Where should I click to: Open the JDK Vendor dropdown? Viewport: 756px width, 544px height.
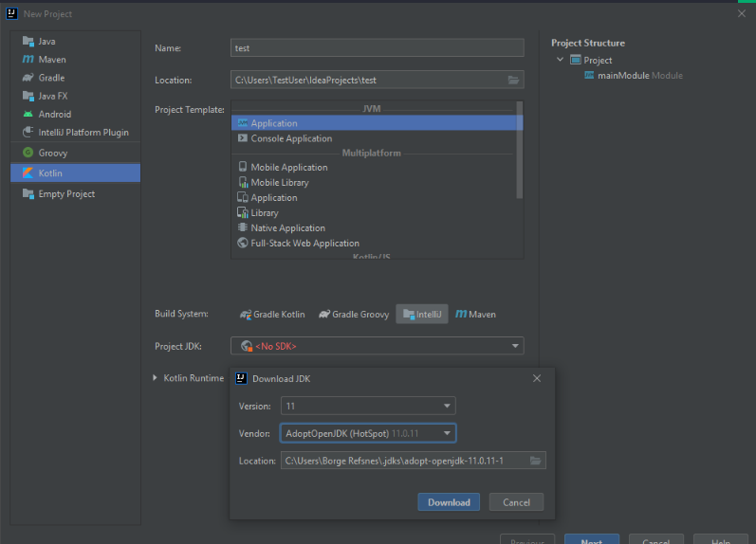point(368,434)
